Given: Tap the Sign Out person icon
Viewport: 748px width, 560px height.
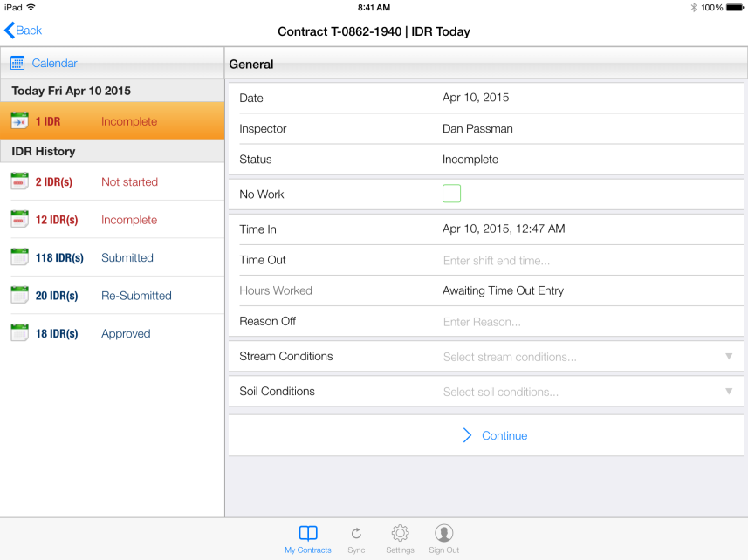Looking at the screenshot, I should point(443,534).
